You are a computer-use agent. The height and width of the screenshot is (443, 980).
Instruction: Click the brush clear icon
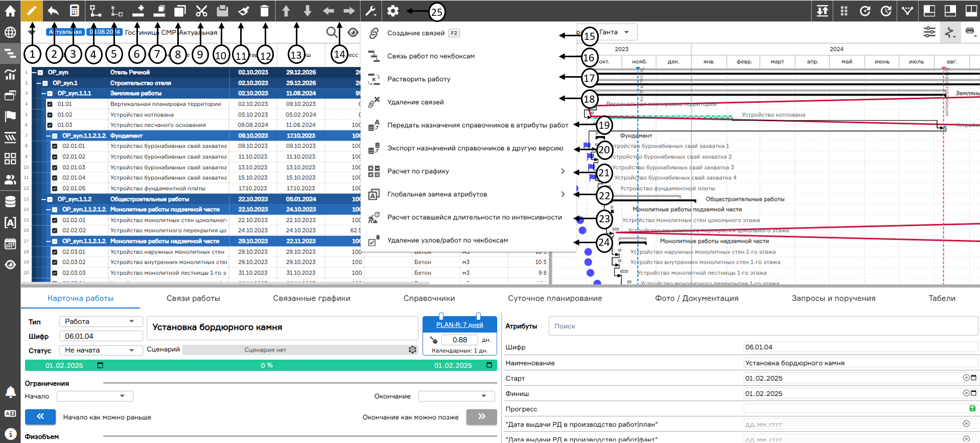(x=243, y=11)
